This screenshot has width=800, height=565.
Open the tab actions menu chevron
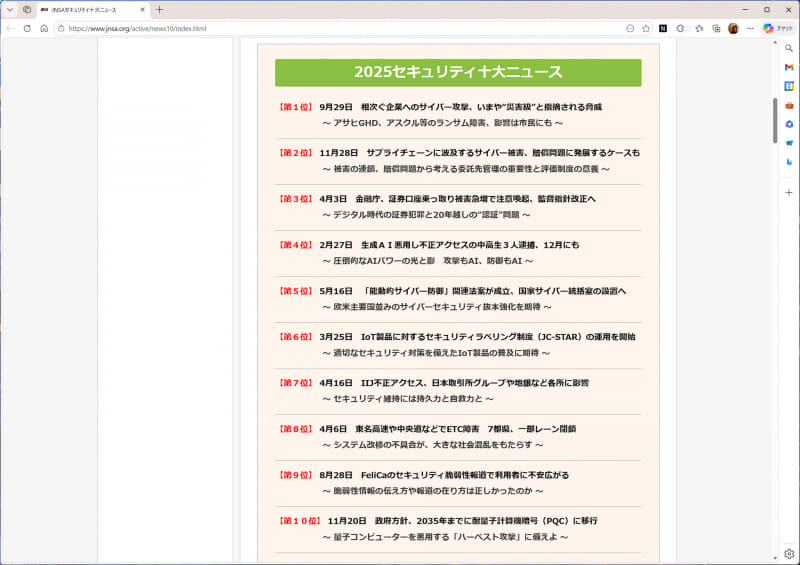pos(10,10)
